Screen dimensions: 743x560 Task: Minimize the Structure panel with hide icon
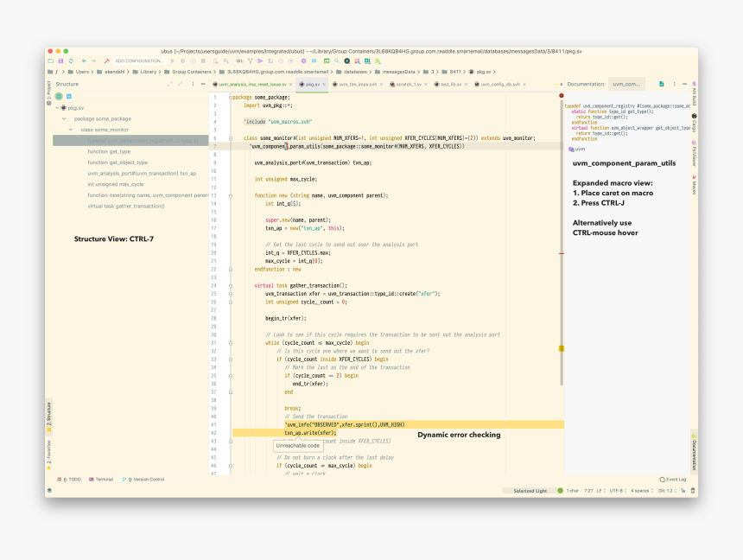tap(202, 85)
